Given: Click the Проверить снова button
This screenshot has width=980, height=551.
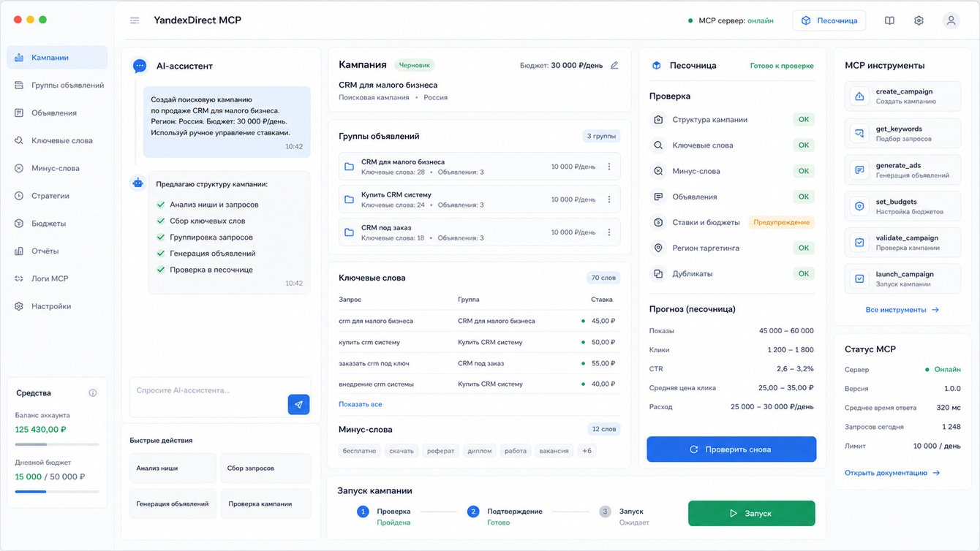Looking at the screenshot, I should coord(731,449).
